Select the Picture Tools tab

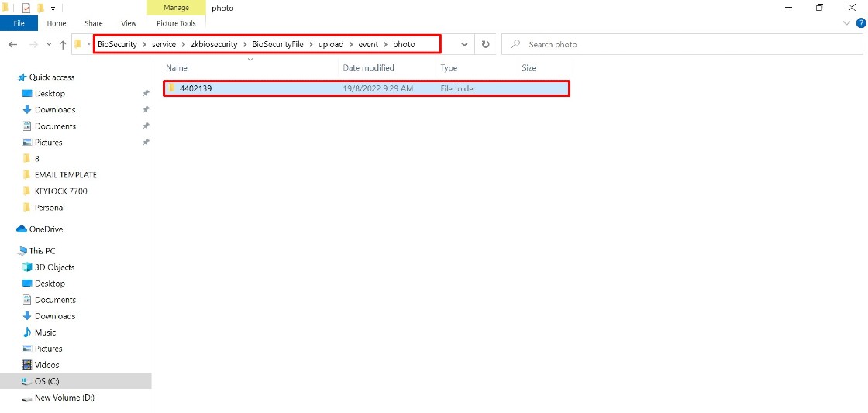pyautogui.click(x=176, y=23)
